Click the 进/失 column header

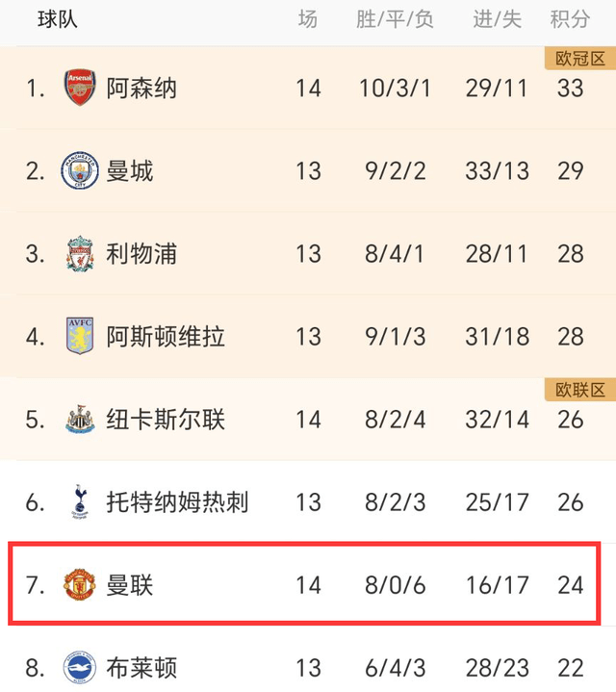(497, 19)
